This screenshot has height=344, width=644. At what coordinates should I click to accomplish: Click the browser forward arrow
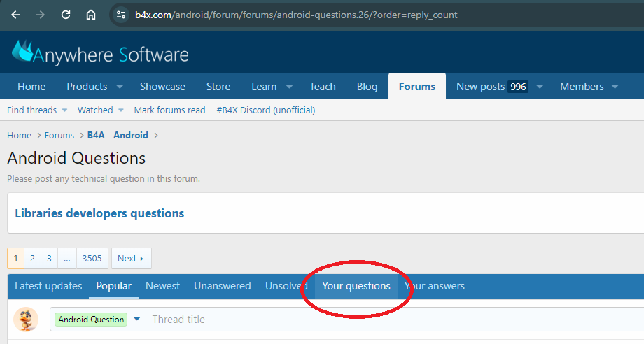41,15
